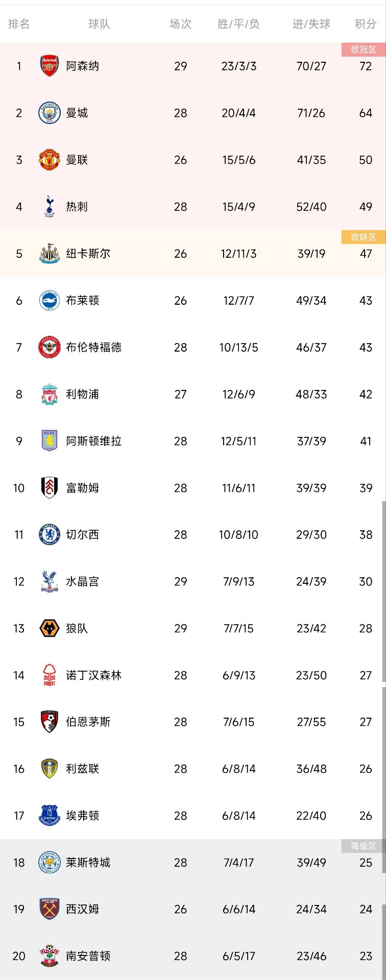Select the 积分 column header

[x=366, y=24]
